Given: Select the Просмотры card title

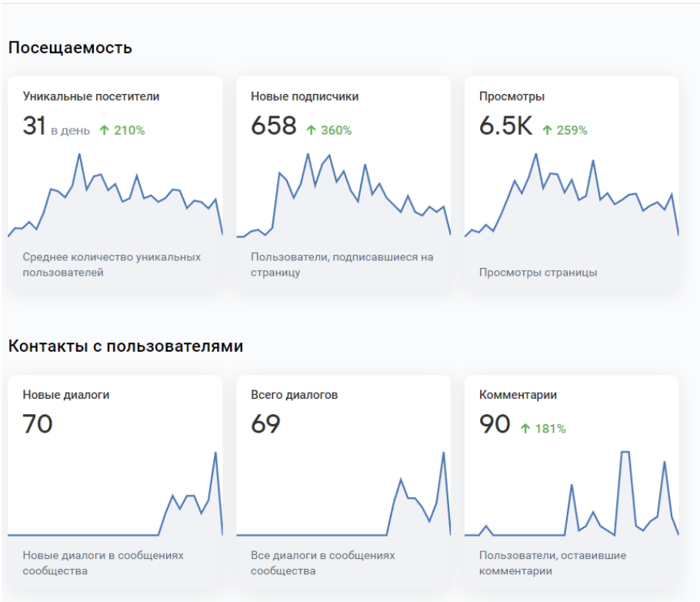Looking at the screenshot, I should tap(512, 96).
